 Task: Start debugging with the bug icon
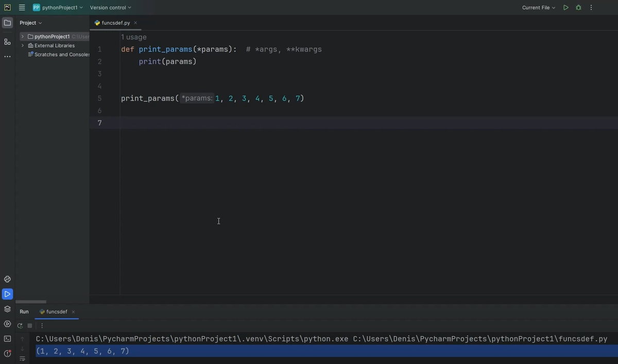click(x=578, y=8)
